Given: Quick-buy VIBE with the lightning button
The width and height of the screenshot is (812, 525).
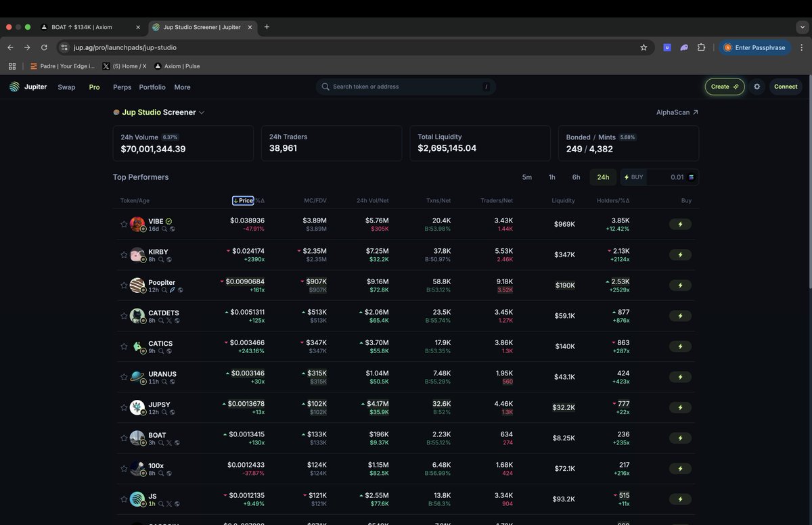Looking at the screenshot, I should click(680, 224).
